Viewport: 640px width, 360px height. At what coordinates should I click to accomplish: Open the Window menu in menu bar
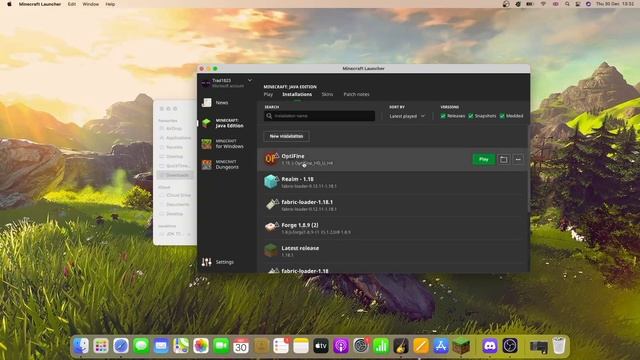point(91,4)
